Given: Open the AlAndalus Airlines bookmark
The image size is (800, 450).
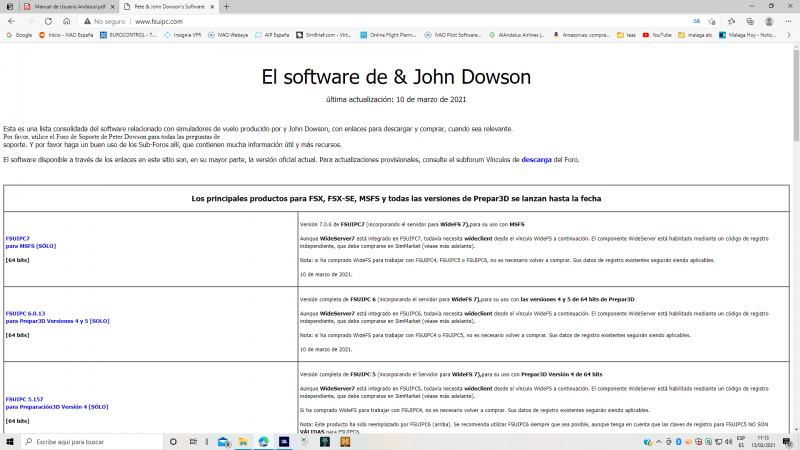Looking at the screenshot, I should coord(517,35).
